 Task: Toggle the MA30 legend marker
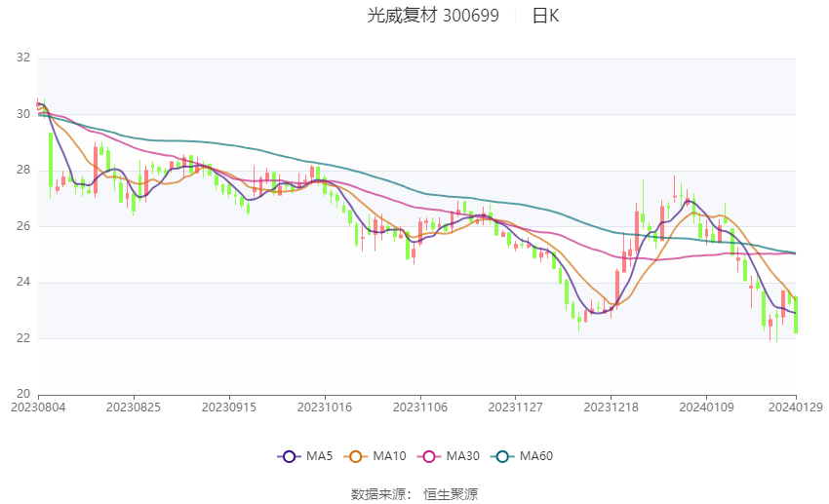tap(429, 456)
